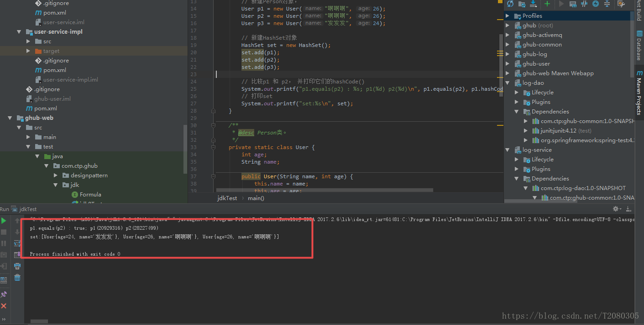Image resolution: width=644 pixels, height=325 pixels.
Task: Toggle Pin Tab in Run panel
Action: pyautogui.click(x=4, y=294)
